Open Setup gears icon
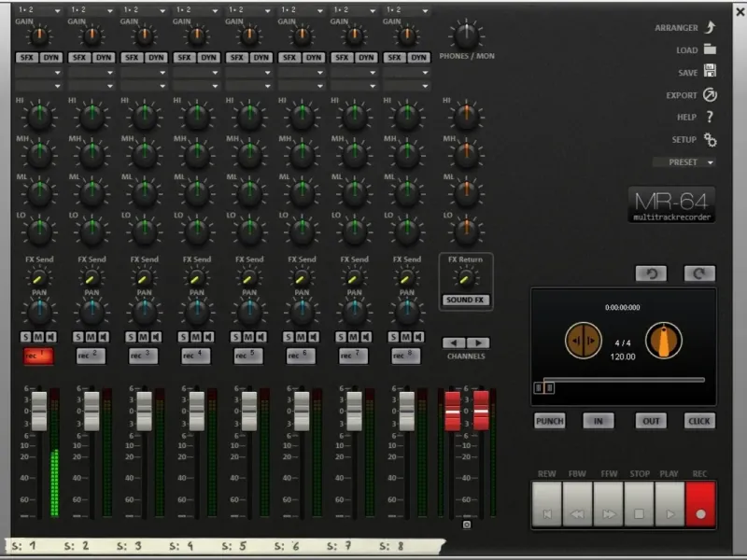 (710, 140)
